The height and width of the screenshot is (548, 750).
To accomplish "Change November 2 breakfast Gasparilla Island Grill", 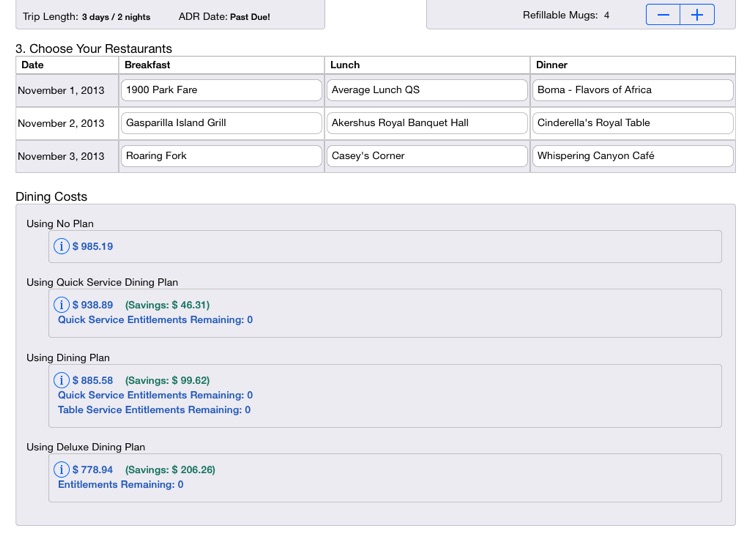I will click(x=221, y=123).
